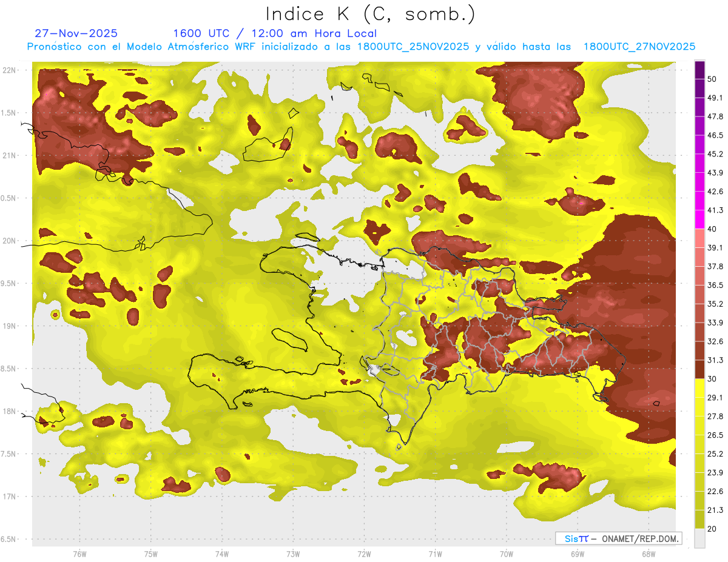Click latitude axis label "22N"
Image resolution: width=728 pixels, height=562 pixels.
pyautogui.click(x=9, y=70)
